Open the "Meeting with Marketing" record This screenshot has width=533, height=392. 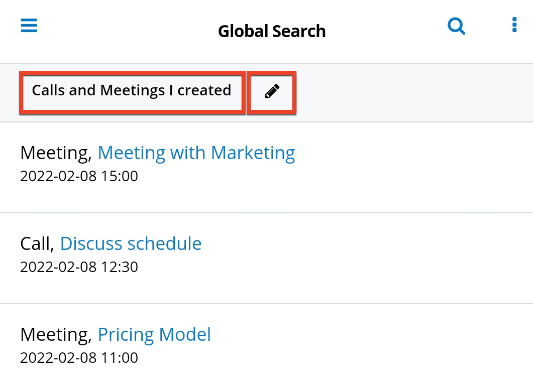click(196, 153)
